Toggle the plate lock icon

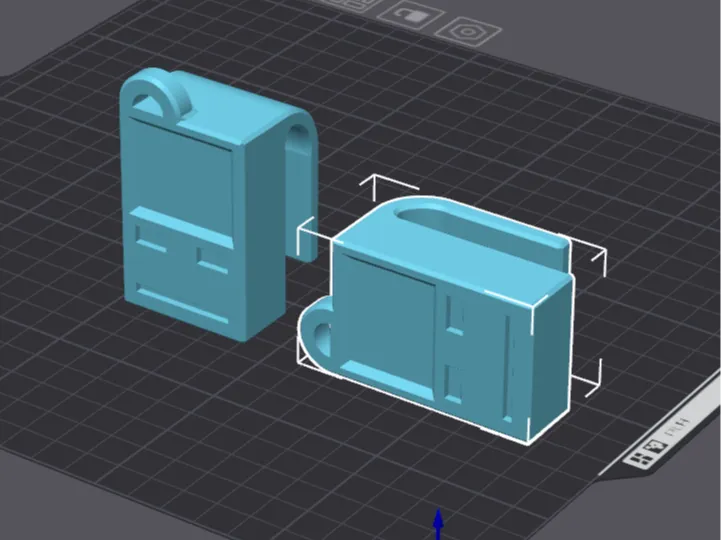(x=410, y=16)
